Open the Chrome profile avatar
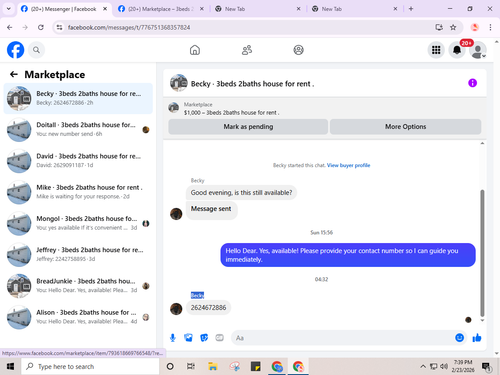 pos(475,27)
